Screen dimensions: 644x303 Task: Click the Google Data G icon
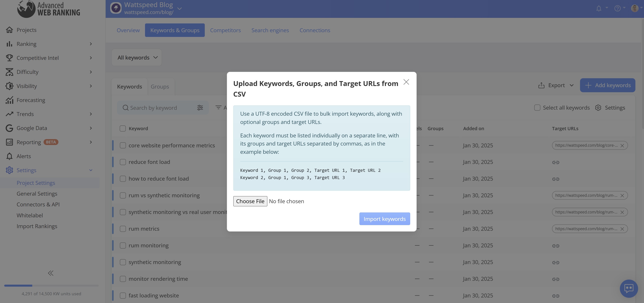pos(9,128)
